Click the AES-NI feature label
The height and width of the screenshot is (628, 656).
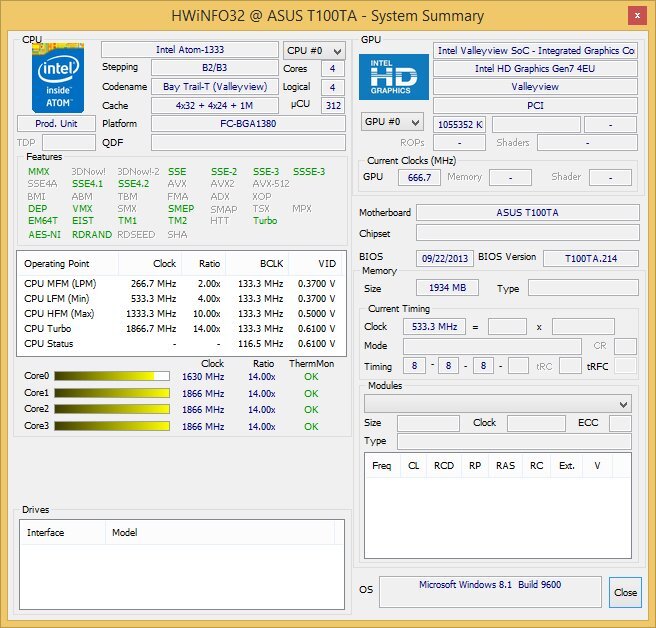tap(44, 235)
